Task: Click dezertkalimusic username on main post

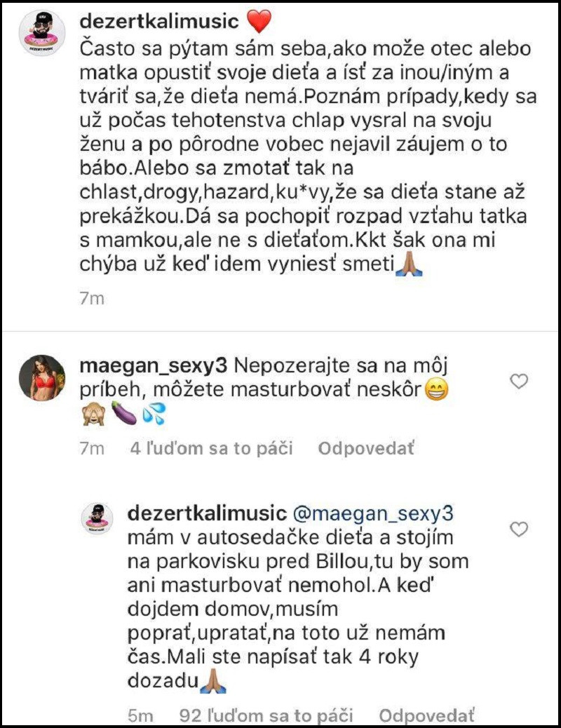Action: coord(159,21)
